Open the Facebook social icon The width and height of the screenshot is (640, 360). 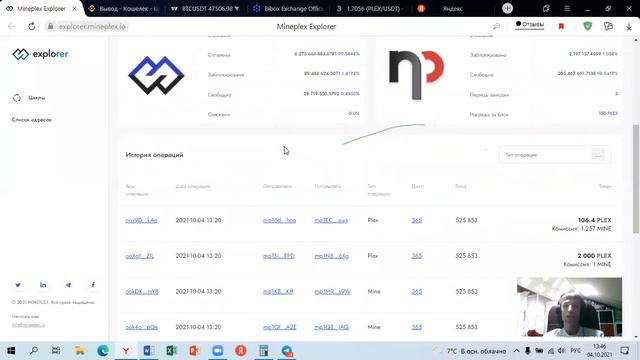[x=93, y=285]
